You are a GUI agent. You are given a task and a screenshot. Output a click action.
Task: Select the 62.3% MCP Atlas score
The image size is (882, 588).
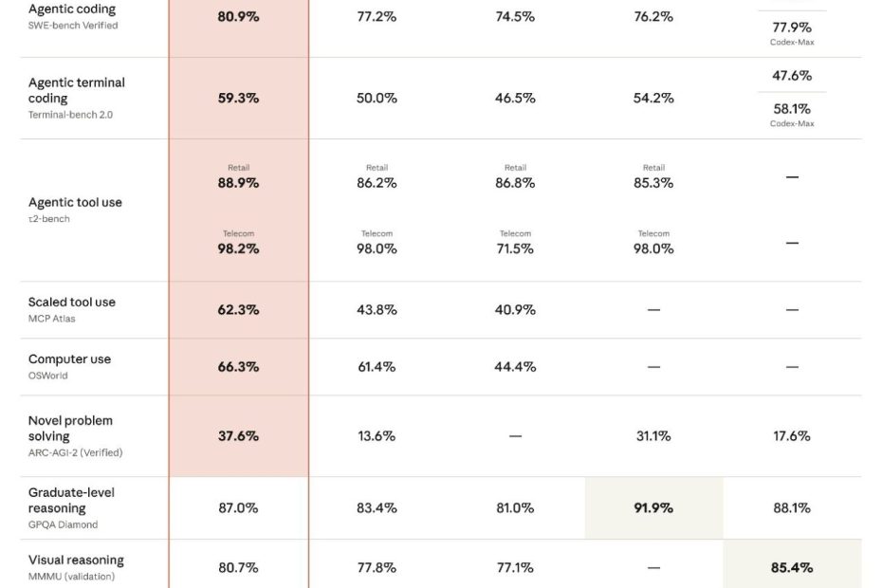point(238,309)
